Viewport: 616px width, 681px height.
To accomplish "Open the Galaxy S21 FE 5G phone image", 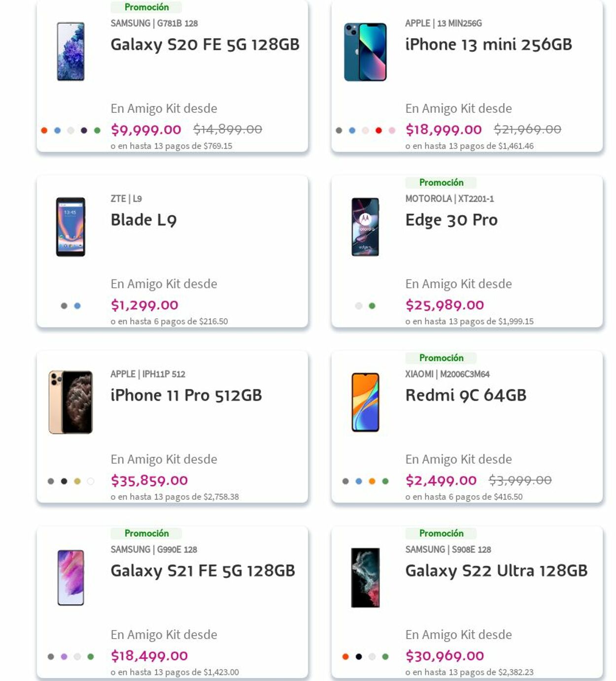I will [x=70, y=578].
